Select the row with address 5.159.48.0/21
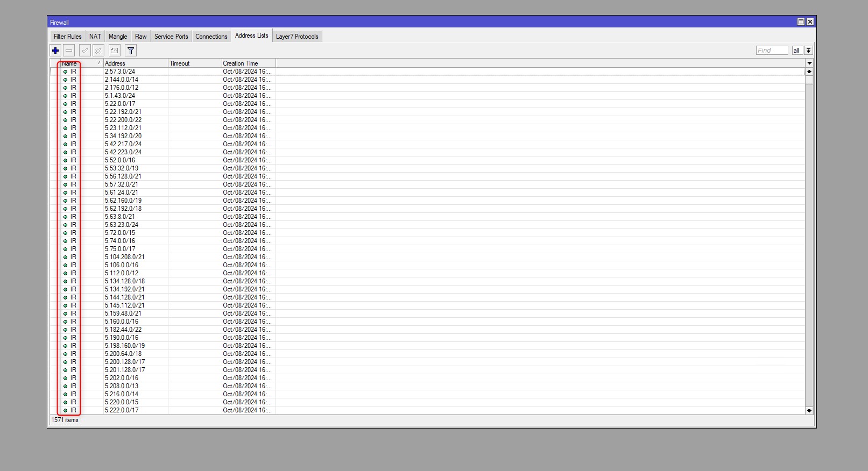Viewport: 868px width, 471px height. coord(428,313)
